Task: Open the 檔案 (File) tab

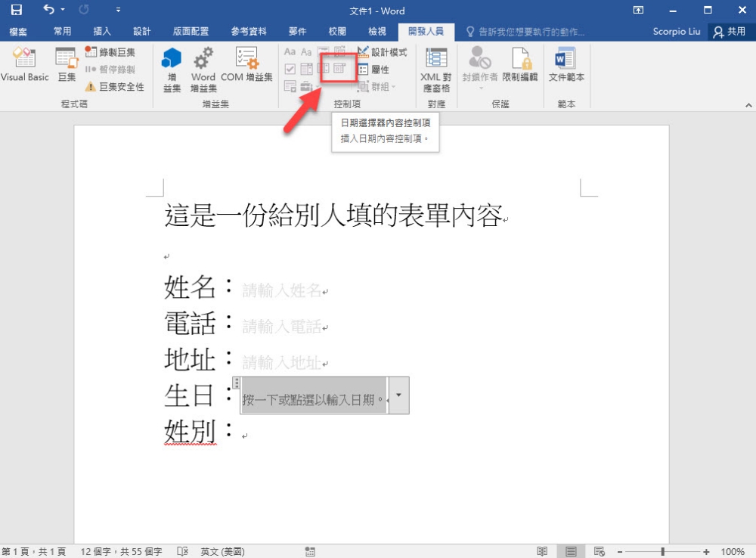Action: [x=18, y=32]
